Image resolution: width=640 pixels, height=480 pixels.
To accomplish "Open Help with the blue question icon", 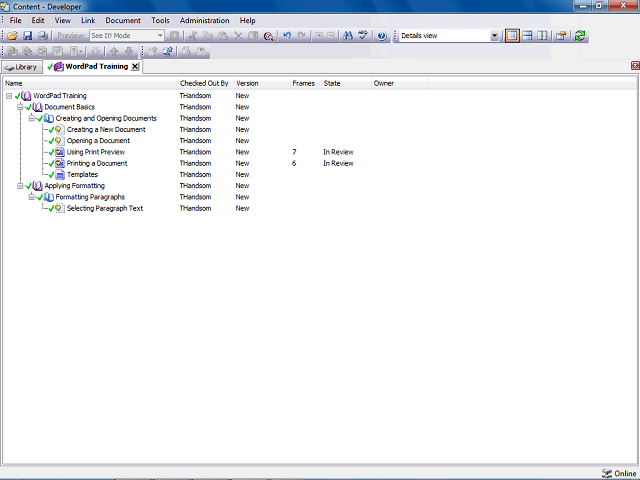I will coord(382,36).
